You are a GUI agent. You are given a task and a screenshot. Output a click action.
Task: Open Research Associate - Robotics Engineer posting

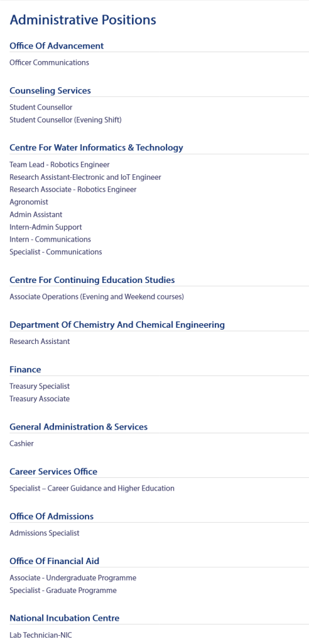73,189
